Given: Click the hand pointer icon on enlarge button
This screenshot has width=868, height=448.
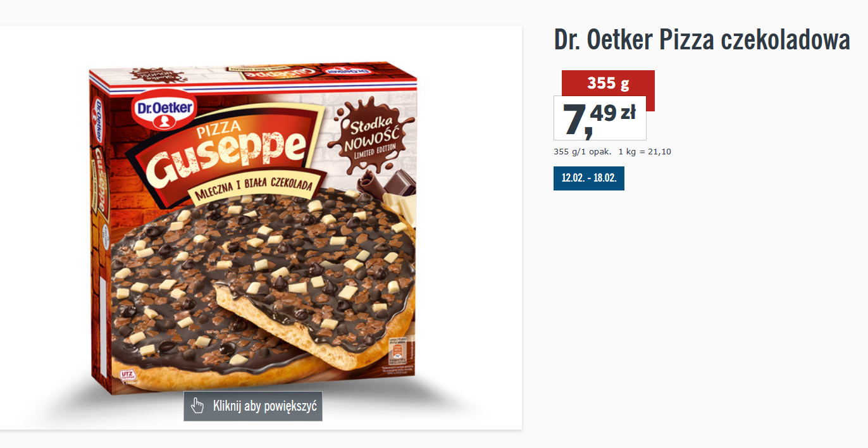Looking at the screenshot, I should pos(198,406).
